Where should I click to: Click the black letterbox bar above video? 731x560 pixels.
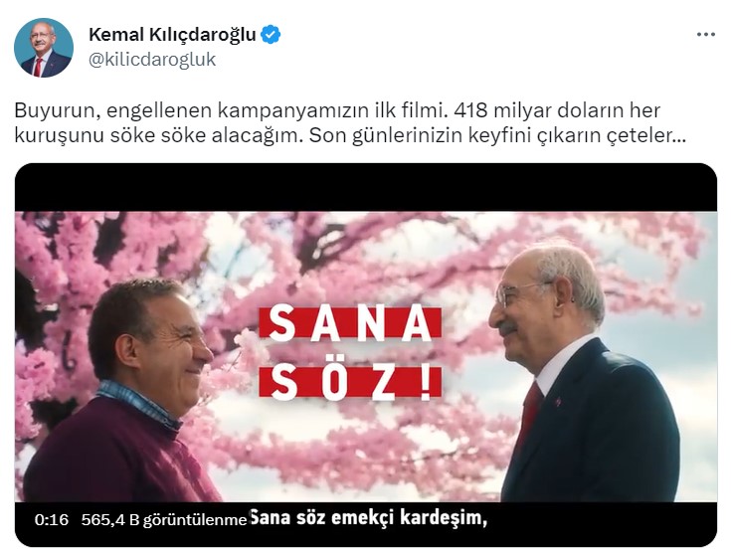click(366, 187)
